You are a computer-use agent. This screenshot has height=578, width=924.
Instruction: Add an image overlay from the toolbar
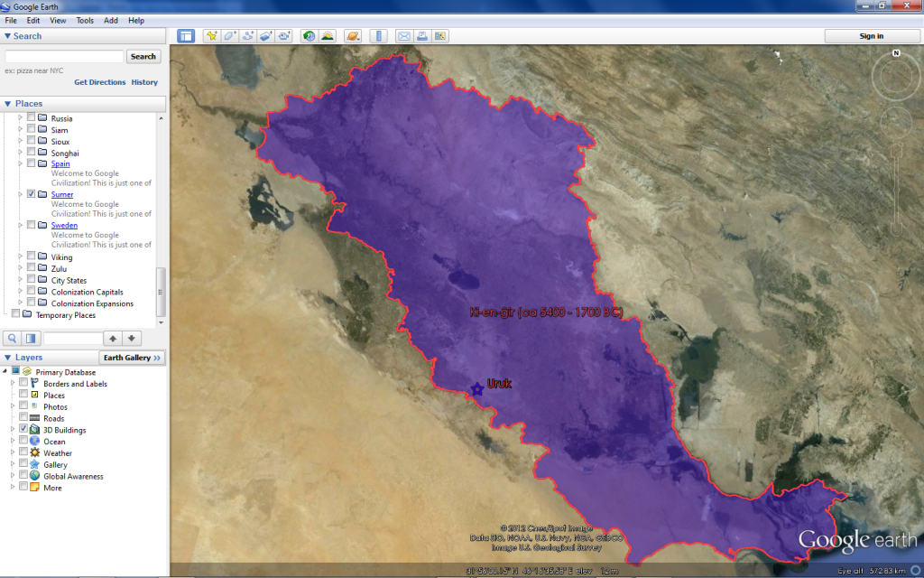(x=266, y=36)
